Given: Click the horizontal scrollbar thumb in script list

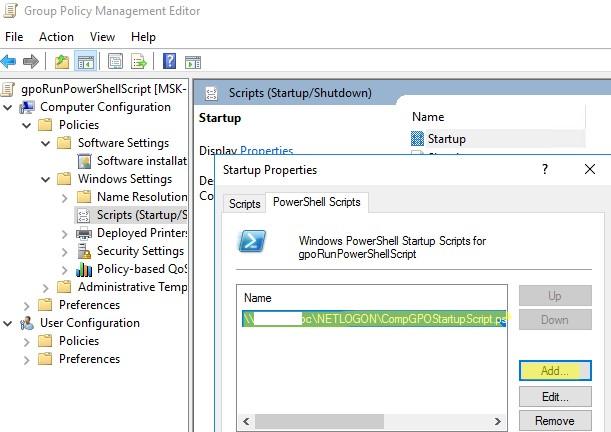Looking at the screenshot, I should click(x=319, y=421).
